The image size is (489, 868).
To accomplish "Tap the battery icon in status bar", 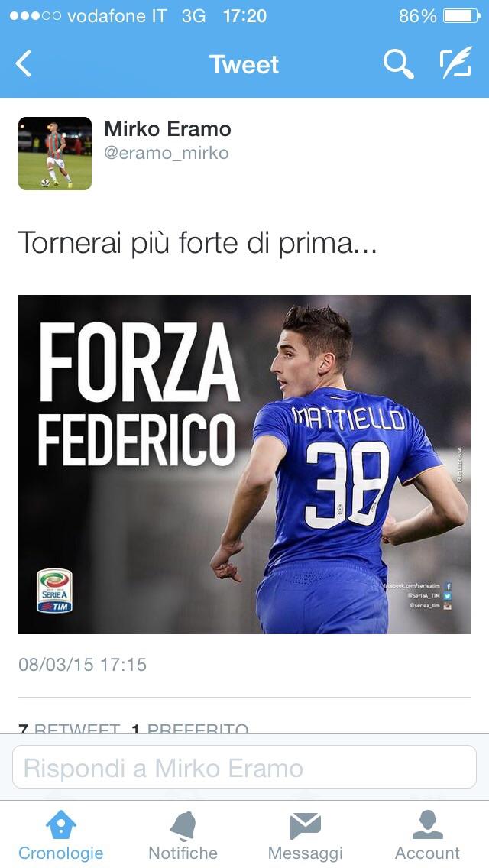I will 461,16.
